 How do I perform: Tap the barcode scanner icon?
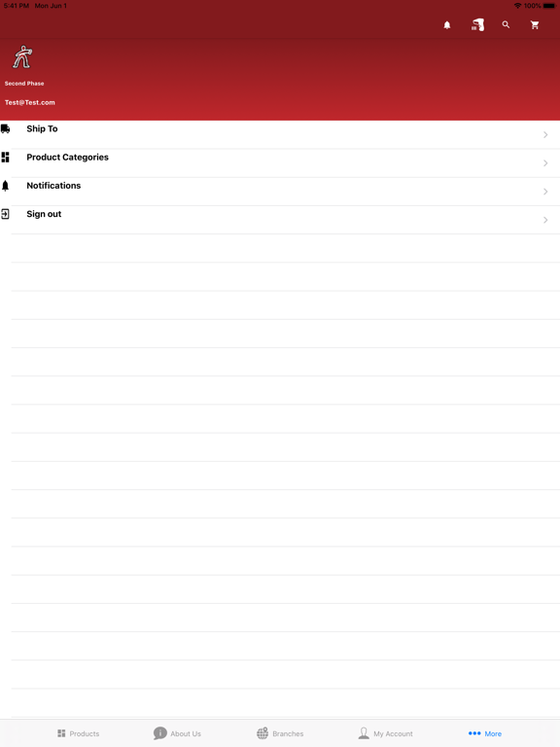click(x=477, y=24)
